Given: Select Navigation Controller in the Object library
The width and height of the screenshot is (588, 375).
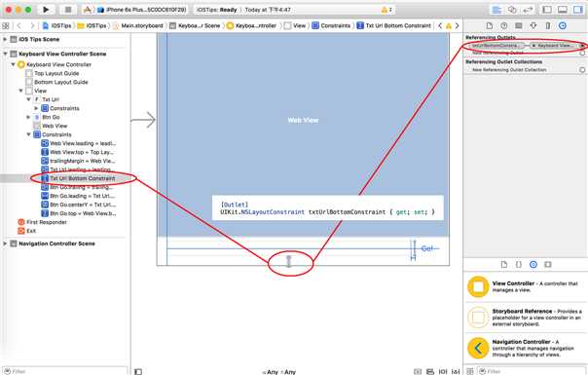Looking at the screenshot, I should coord(525,348).
